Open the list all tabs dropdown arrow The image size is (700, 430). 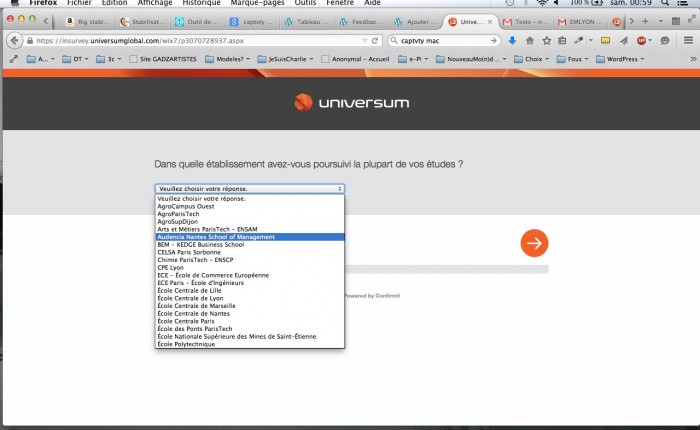[661, 21]
